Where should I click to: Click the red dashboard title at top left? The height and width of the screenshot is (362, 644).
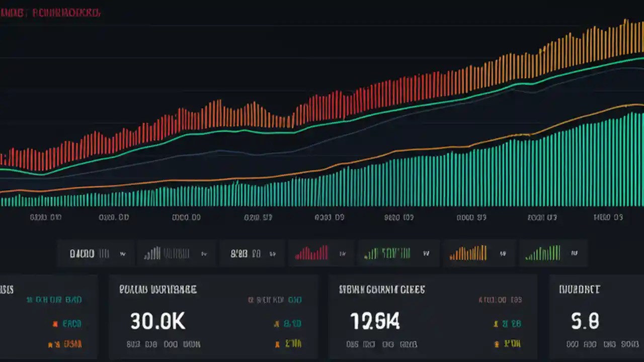tap(50, 13)
